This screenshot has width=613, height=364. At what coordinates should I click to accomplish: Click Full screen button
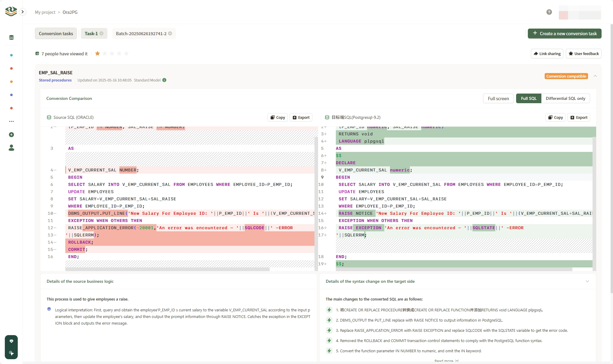(498, 98)
